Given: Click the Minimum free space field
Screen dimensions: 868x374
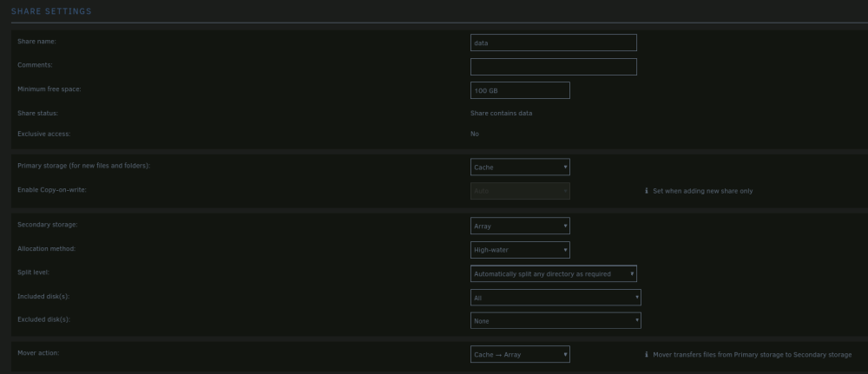Looking at the screenshot, I should coord(520,91).
